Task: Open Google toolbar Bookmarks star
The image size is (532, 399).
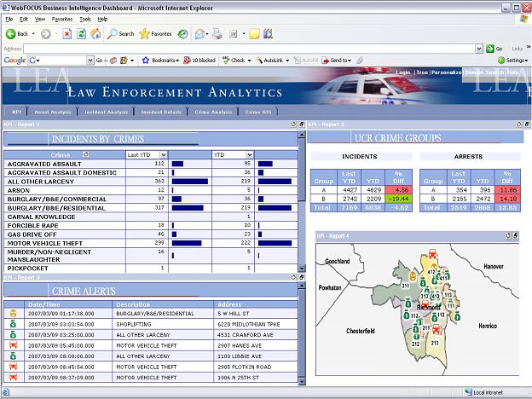Action: [146, 60]
